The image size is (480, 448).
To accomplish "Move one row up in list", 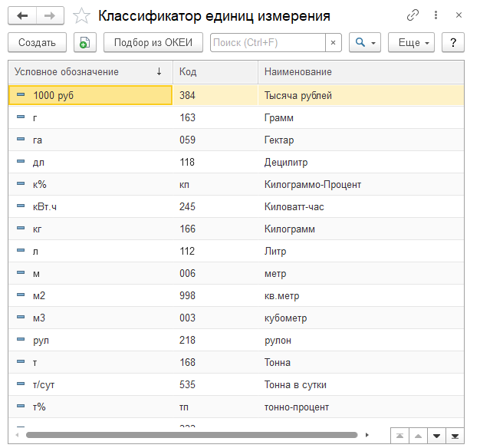I will point(418,436).
